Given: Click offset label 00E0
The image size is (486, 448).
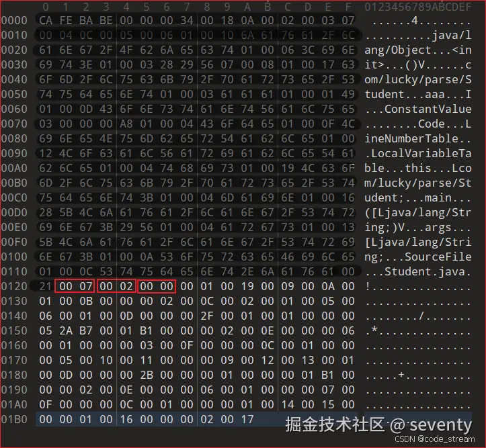Looking at the screenshot, I should pyautogui.click(x=14, y=227).
